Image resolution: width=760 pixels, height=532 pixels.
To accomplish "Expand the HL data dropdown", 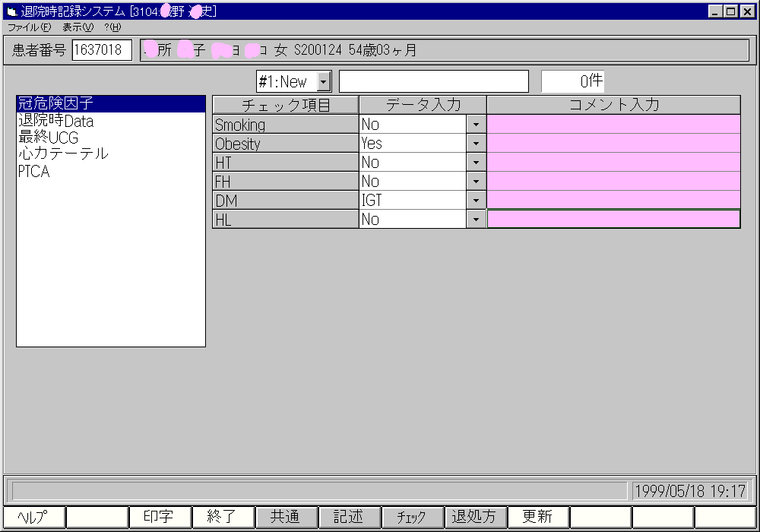I will (477, 220).
